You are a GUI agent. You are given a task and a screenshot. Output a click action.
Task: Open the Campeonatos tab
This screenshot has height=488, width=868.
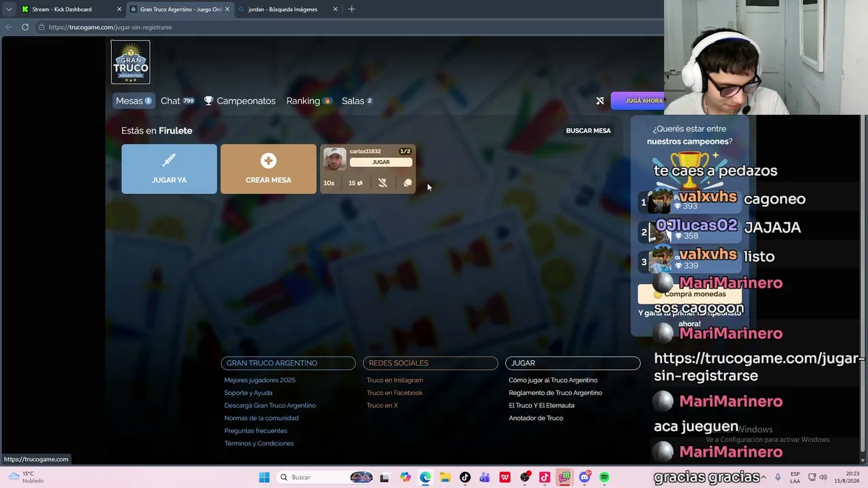coord(240,101)
